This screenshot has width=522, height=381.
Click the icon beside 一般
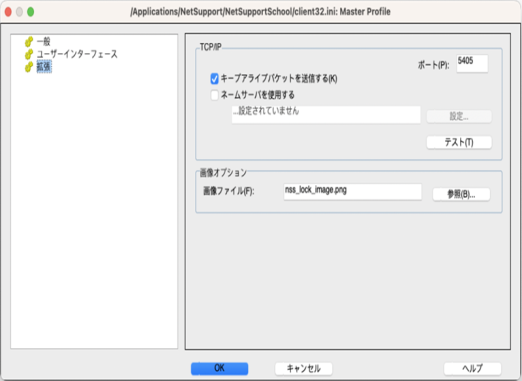point(29,42)
